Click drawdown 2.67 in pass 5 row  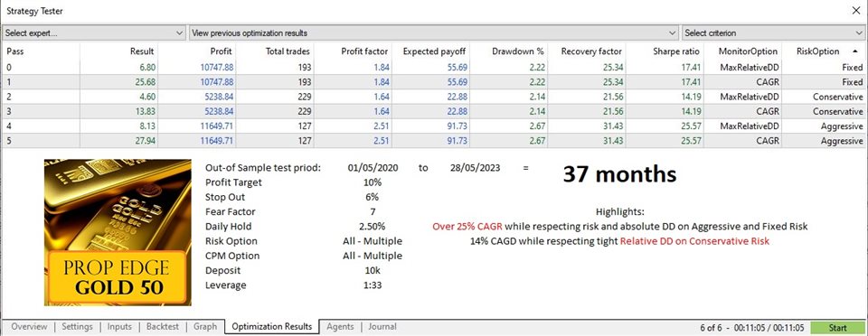click(x=537, y=141)
